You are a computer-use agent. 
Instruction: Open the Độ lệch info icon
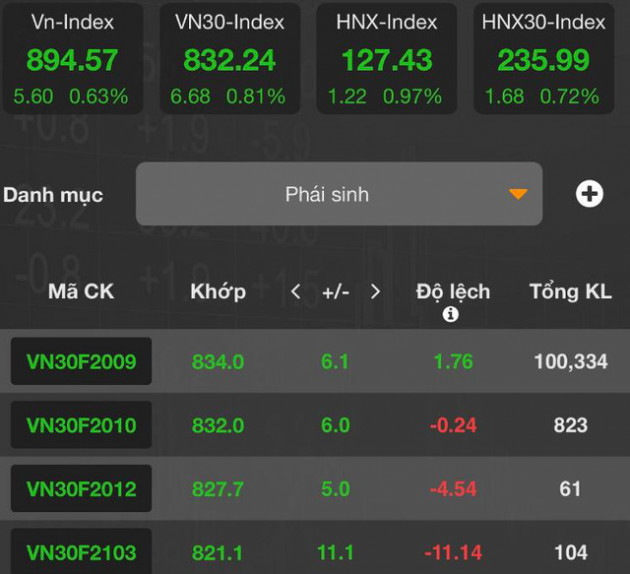coord(450,314)
